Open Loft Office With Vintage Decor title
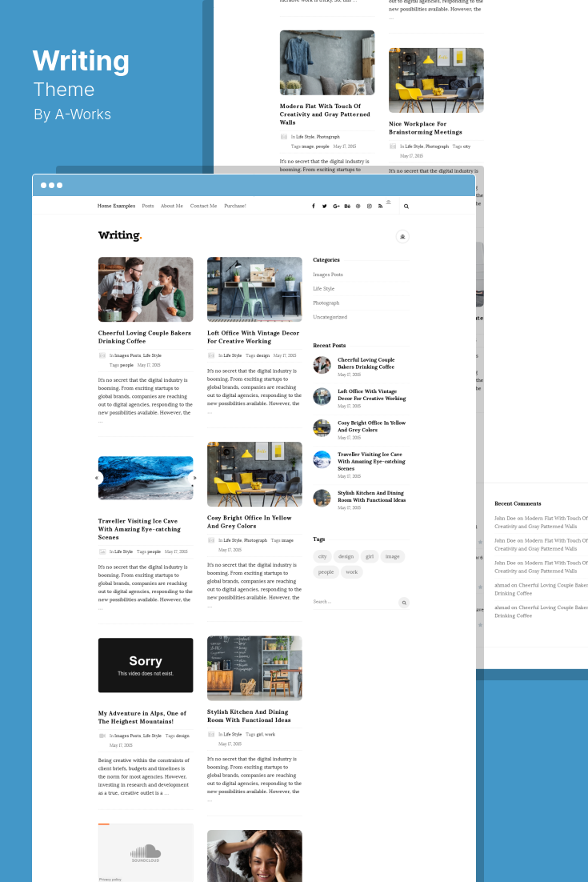Image resolution: width=588 pixels, height=882 pixels. pos(253,337)
